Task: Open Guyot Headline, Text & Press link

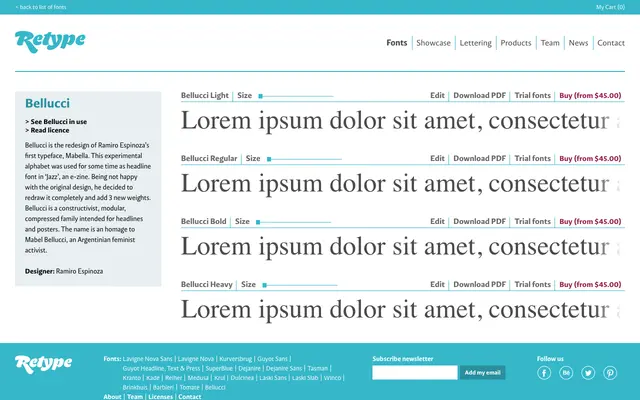Action: tap(161, 368)
